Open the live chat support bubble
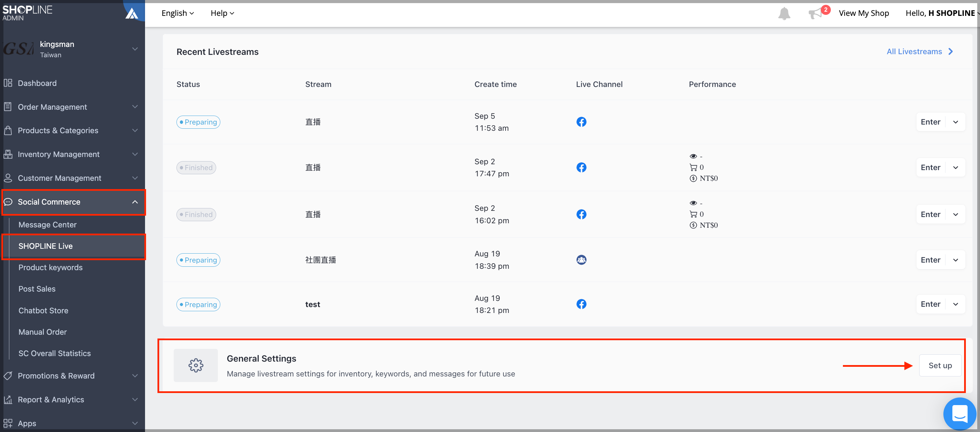Image resolution: width=980 pixels, height=432 pixels. point(960,414)
